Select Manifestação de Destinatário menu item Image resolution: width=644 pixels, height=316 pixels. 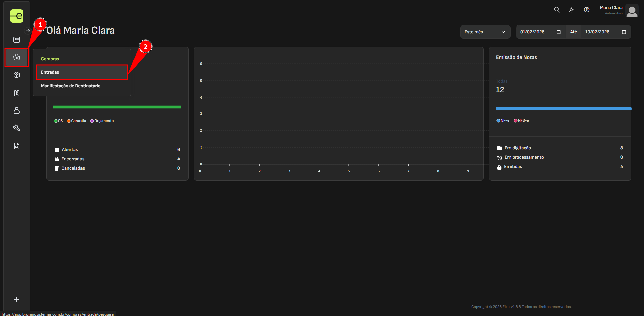71,86
